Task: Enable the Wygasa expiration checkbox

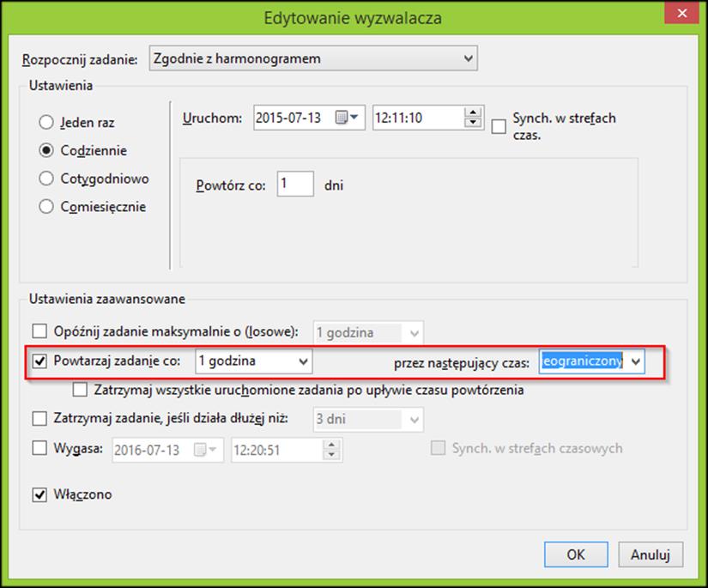Action: tap(39, 447)
